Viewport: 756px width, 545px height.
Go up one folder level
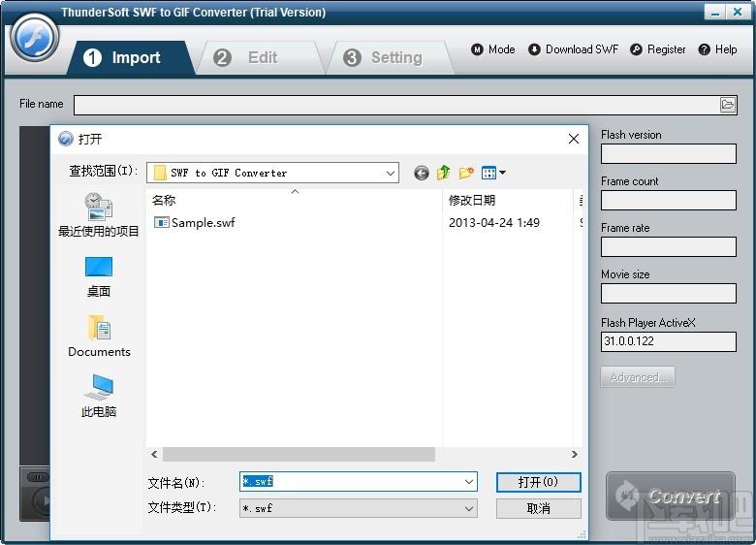point(443,173)
